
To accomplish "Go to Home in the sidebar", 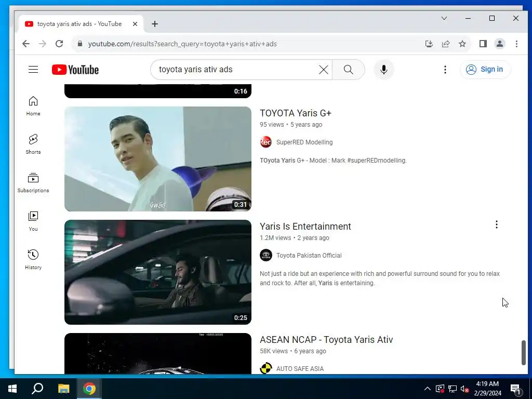I will [x=33, y=106].
